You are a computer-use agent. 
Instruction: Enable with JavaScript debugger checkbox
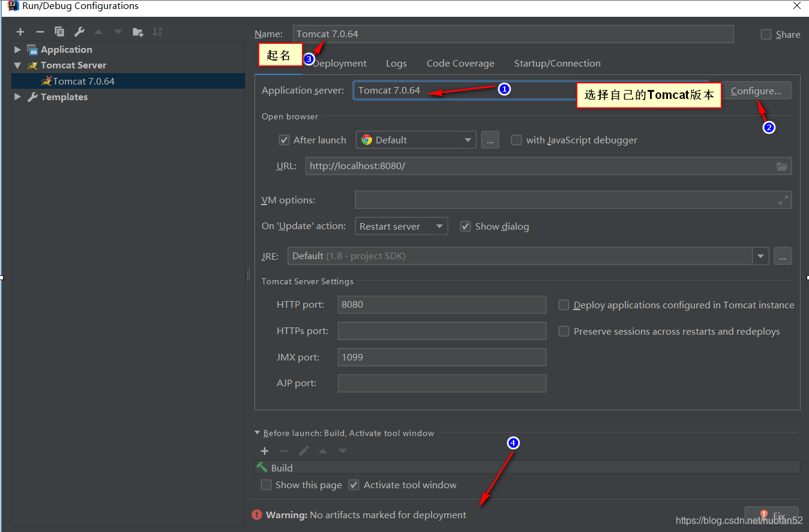point(516,140)
